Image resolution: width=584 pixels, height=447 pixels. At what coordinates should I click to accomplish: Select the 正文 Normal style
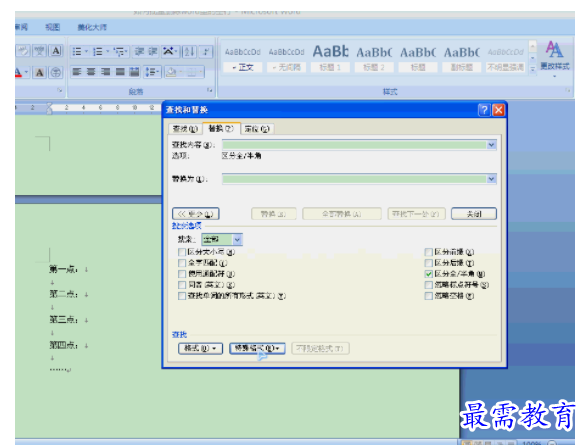(243, 59)
